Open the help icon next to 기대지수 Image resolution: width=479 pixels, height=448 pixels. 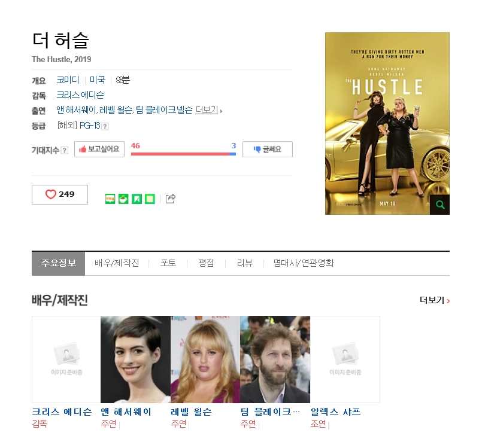65,150
